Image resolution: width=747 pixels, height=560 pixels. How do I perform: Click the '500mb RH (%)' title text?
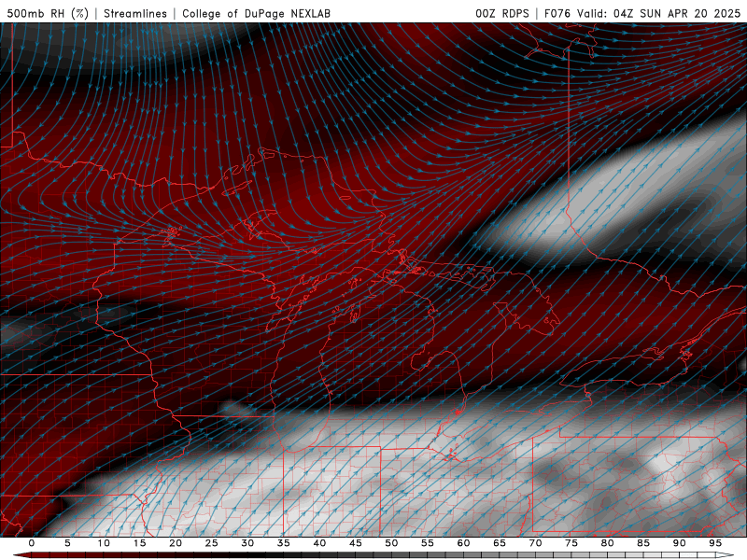point(48,14)
